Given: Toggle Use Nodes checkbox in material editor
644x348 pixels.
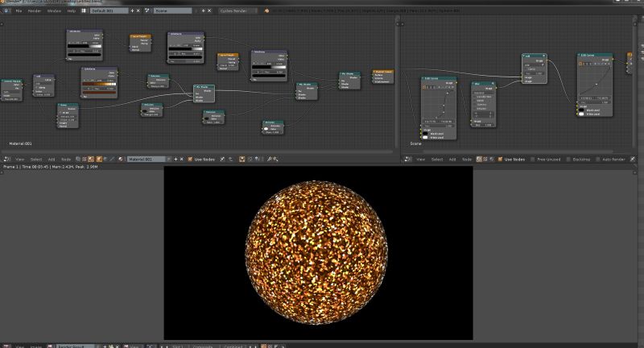Looking at the screenshot, I should [x=190, y=159].
